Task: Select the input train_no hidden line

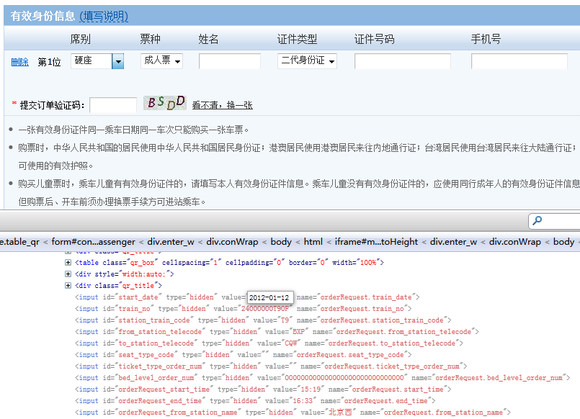Action: pos(243,308)
